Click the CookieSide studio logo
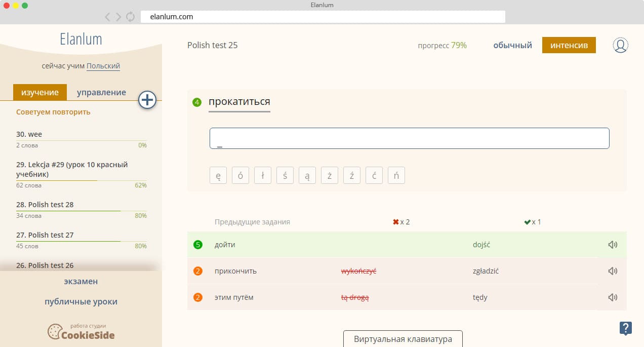644x347 pixels. tap(81, 331)
